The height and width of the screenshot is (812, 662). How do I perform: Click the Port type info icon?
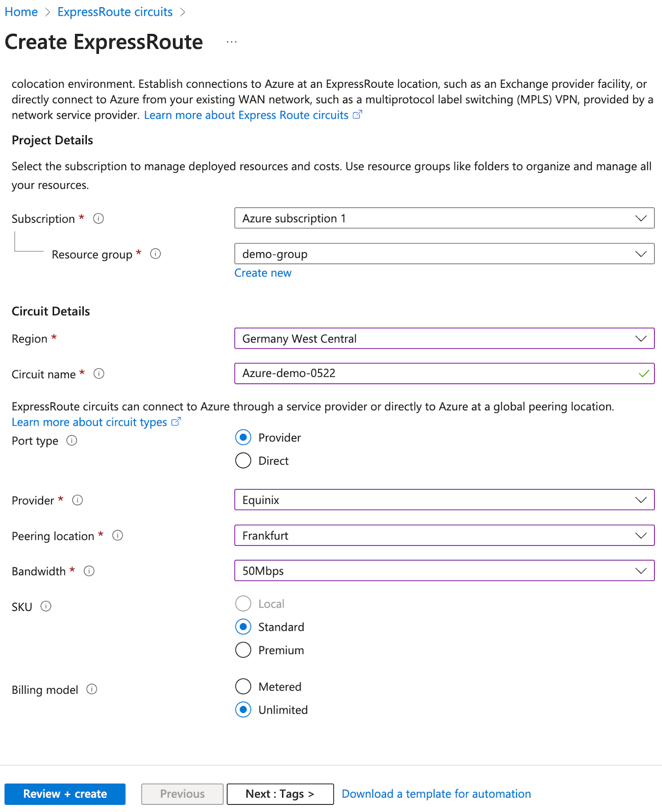72,441
